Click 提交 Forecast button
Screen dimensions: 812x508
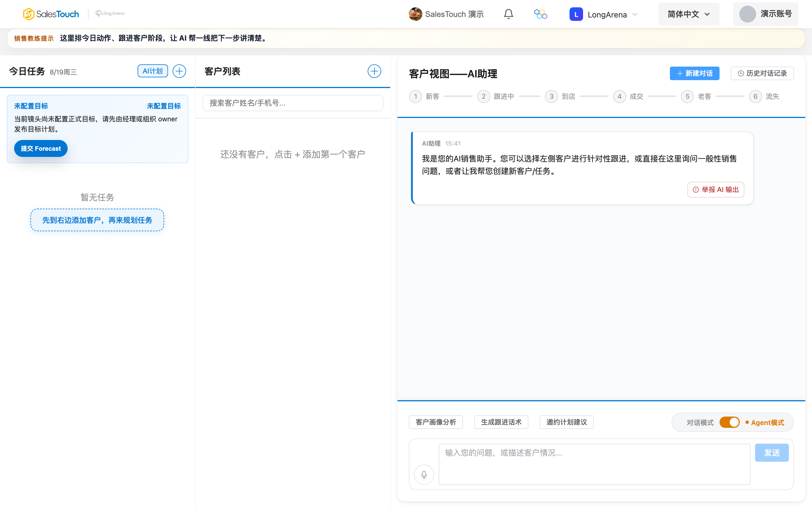click(41, 148)
